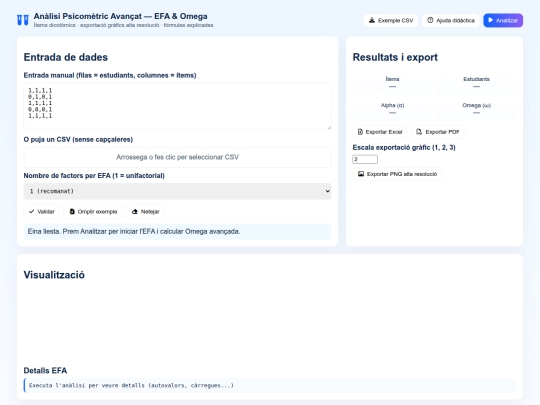The image size is (540, 405).
Task: Export results with Exportar PDF
Action: [x=438, y=132]
